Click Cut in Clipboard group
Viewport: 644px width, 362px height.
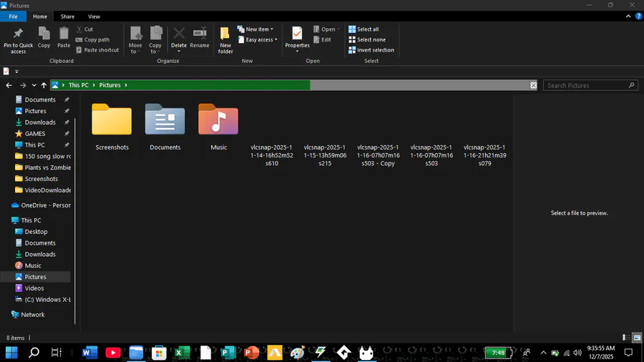(x=84, y=29)
